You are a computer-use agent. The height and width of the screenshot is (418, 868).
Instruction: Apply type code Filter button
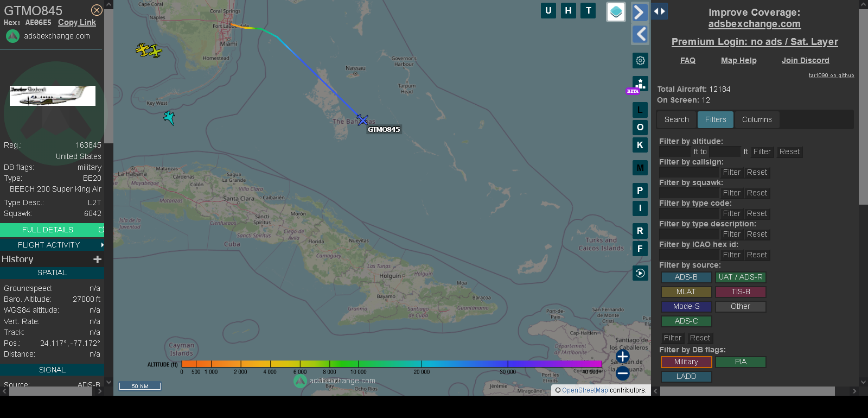[732, 214]
